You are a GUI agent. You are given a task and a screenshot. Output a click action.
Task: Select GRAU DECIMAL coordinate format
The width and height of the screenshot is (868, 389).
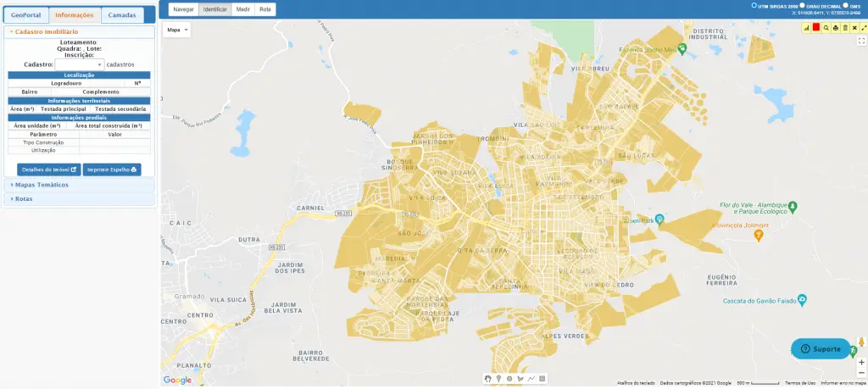pos(802,5)
